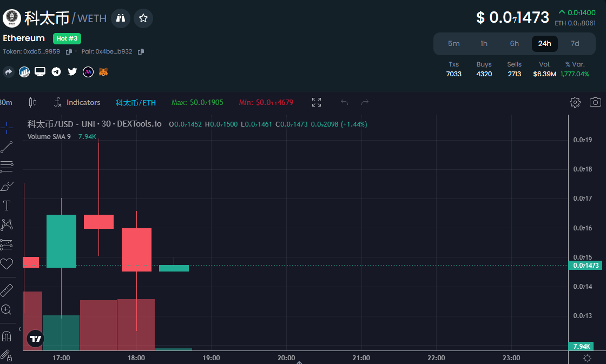Open the blue chart analytics icon

[24, 72]
